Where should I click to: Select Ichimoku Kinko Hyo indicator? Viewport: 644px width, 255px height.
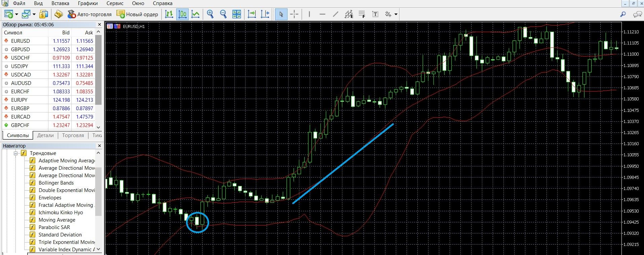click(61, 213)
